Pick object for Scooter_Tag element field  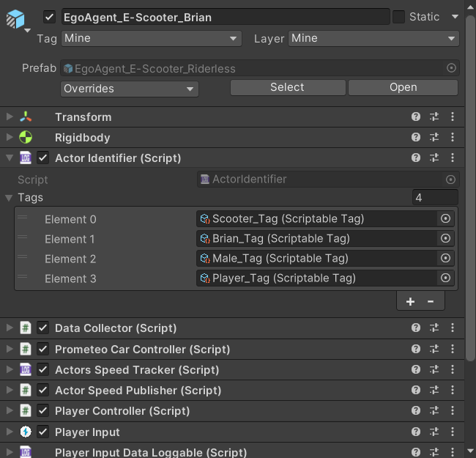click(445, 218)
